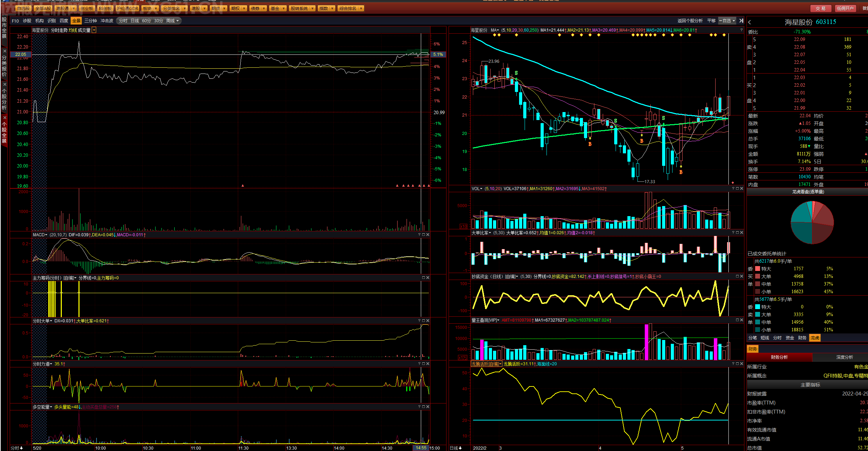Click the 平移 pan button
Image resolution: width=868 pixels, height=451 pixels.
tap(711, 21)
